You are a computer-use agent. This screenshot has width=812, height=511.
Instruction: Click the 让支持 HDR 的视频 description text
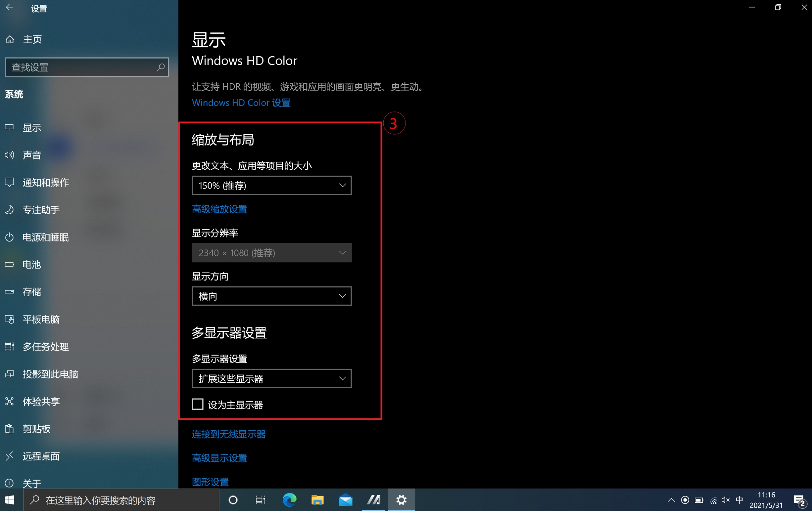(308, 87)
